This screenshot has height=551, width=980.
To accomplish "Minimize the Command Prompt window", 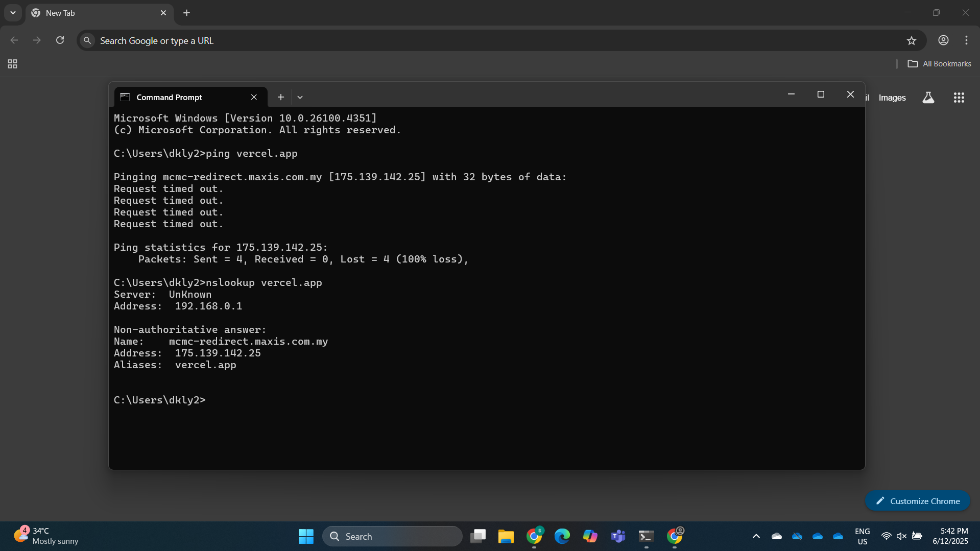I will coord(791,94).
